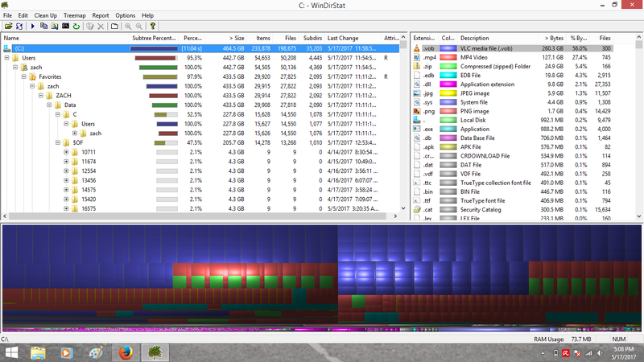Open Command Prompt Here toolbar icon
The image size is (644, 362).
(x=65, y=27)
